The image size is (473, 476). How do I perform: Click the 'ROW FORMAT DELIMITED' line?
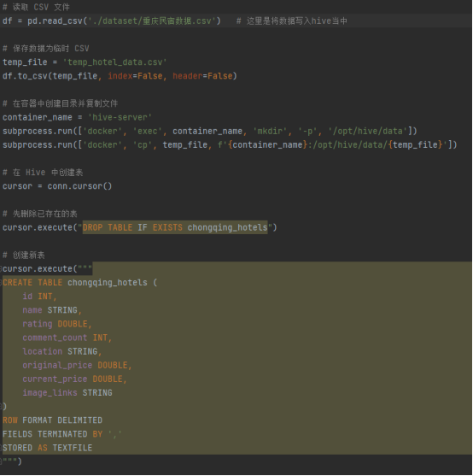[x=52, y=420]
